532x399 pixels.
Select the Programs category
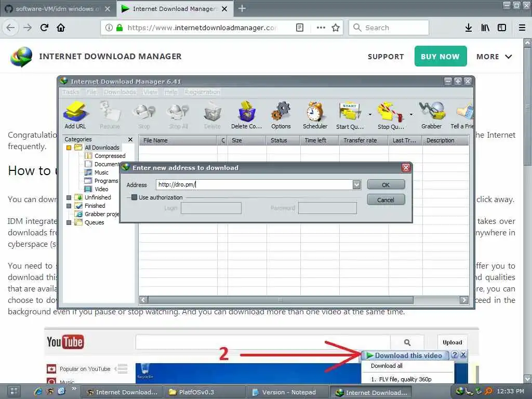pos(106,181)
